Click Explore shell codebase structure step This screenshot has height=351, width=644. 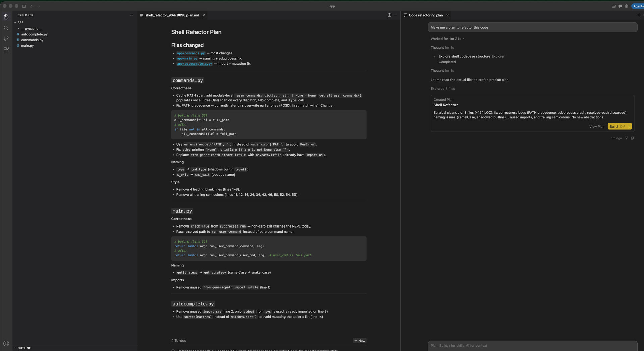pos(464,56)
